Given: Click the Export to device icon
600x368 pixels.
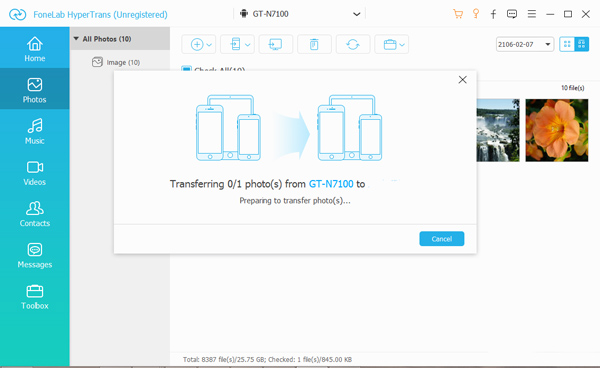Looking at the screenshot, I should (236, 44).
